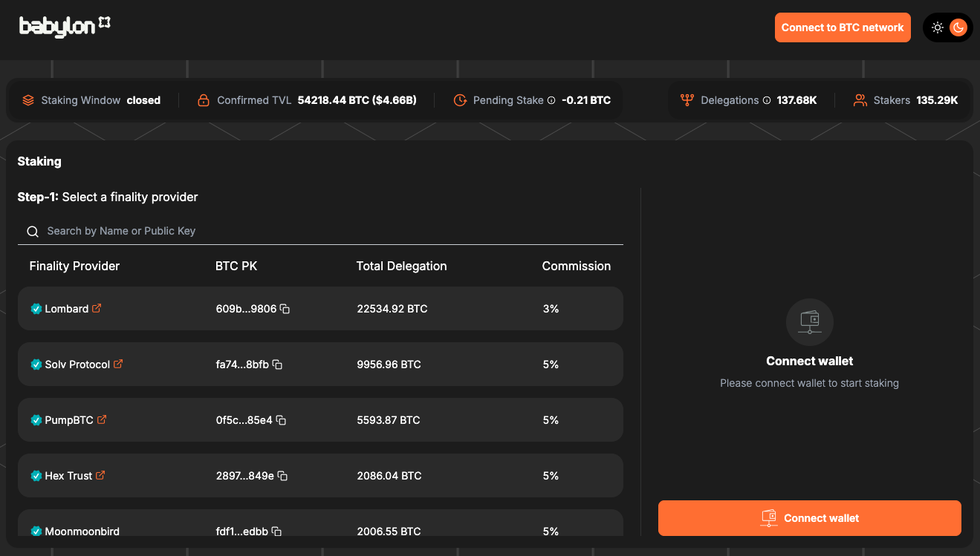Copy Hex Trust BTC public key
Screen dimensions: 980x556
click(282, 476)
